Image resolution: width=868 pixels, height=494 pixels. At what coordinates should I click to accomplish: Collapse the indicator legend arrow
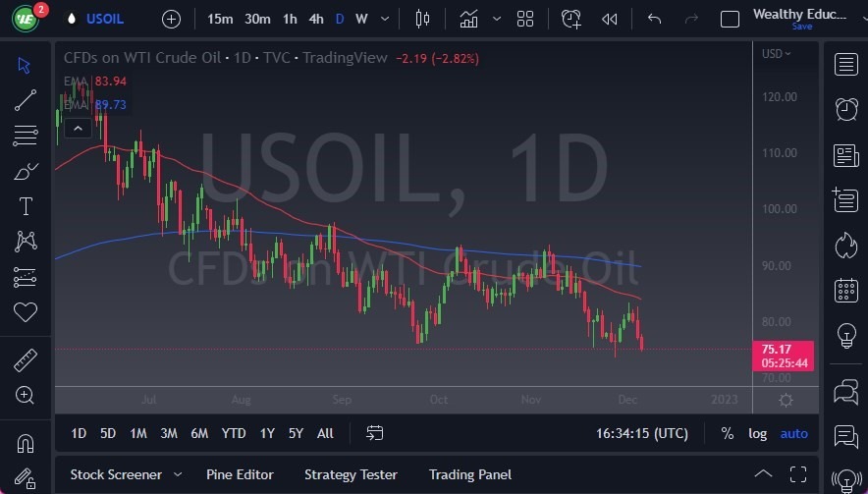pyautogui.click(x=78, y=129)
